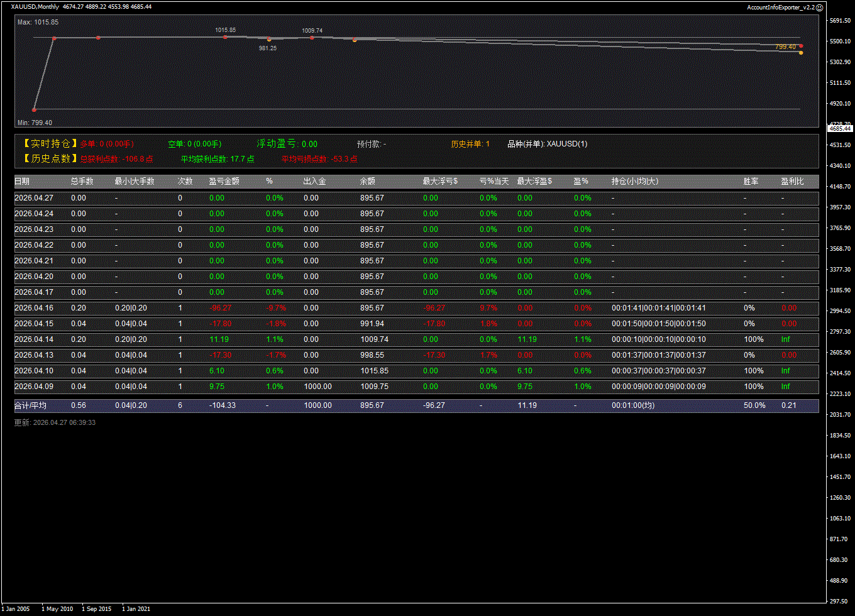
Task: Click the 1 Sep 2015 time axis label
Action: pos(96,608)
